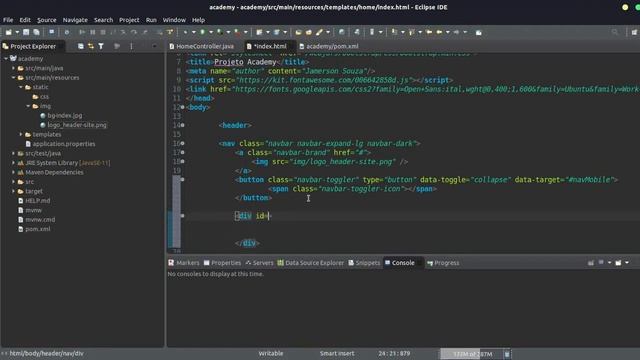
Task: Click the Coverage launch icon
Action: [220, 32]
